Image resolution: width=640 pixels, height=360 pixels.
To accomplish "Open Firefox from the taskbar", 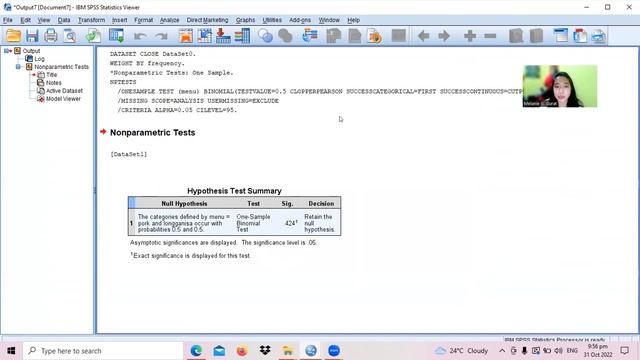I will tap(242, 351).
